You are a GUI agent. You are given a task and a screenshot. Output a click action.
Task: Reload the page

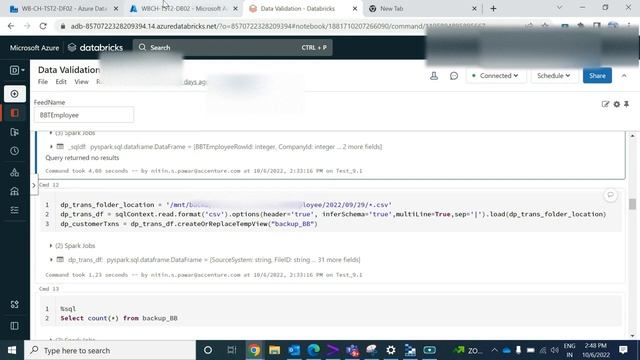tap(43, 26)
